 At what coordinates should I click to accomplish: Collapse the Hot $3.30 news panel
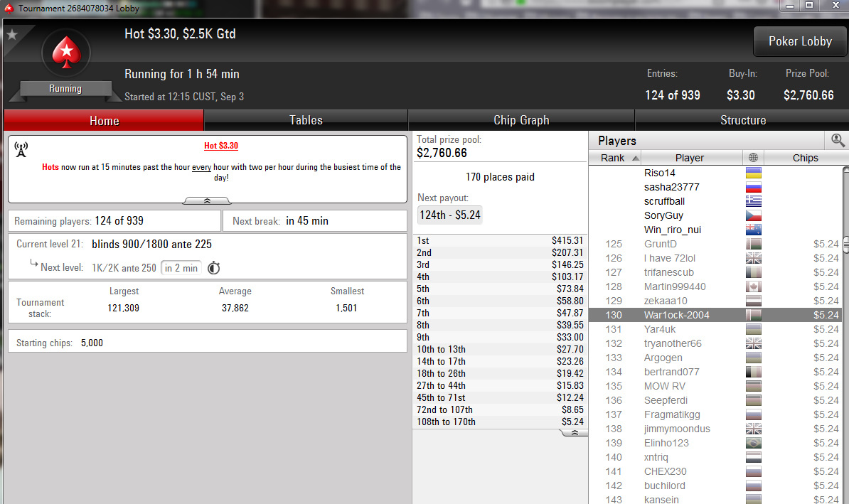point(207,201)
